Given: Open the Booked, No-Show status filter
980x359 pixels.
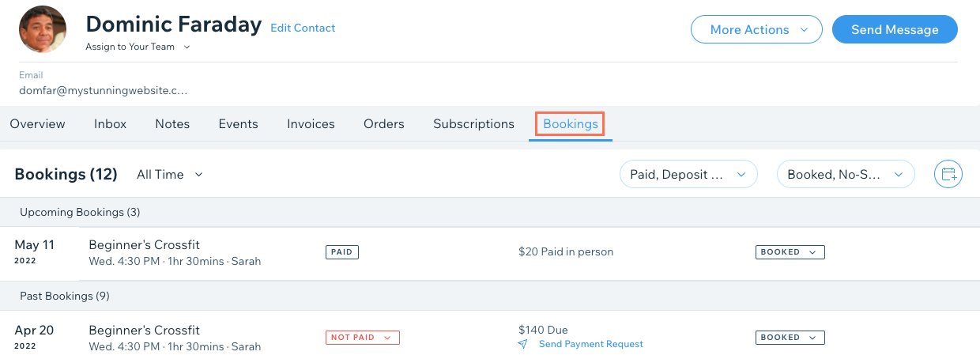Looking at the screenshot, I should (846, 174).
